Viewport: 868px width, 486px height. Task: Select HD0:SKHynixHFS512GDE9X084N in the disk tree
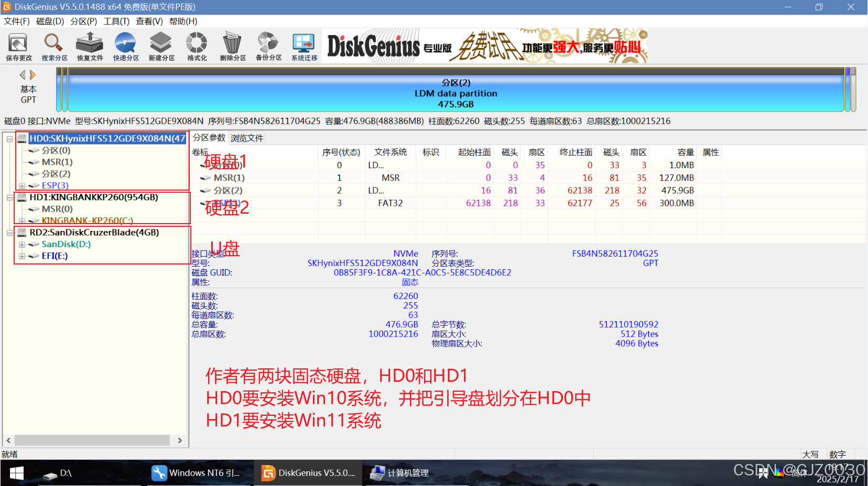107,138
